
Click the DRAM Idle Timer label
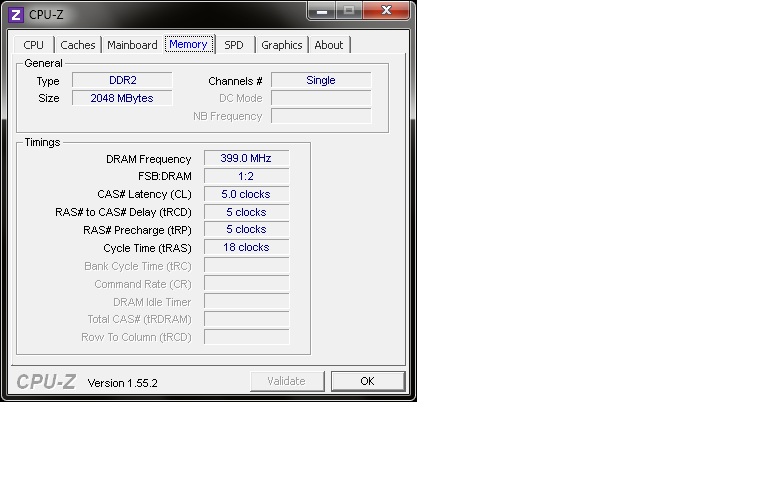click(x=152, y=302)
